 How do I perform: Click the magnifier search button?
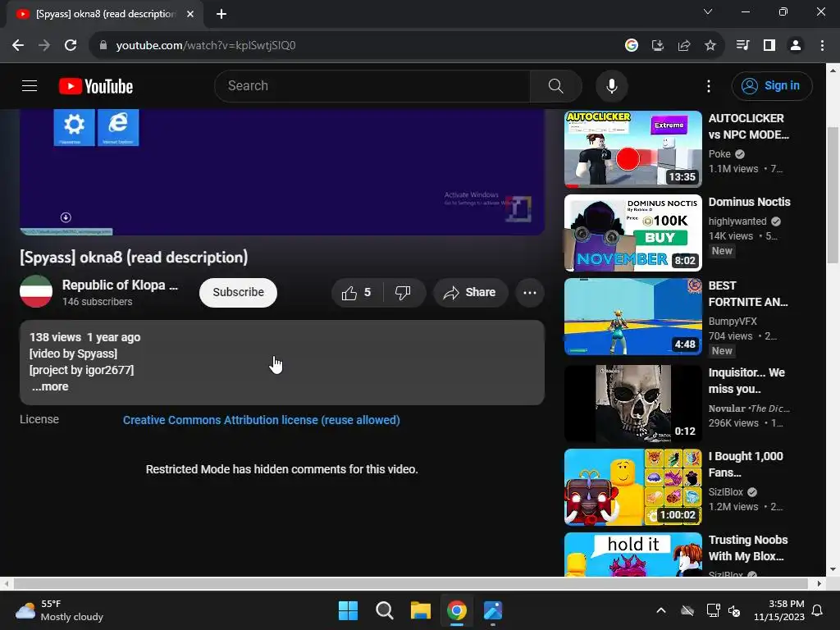[555, 85]
